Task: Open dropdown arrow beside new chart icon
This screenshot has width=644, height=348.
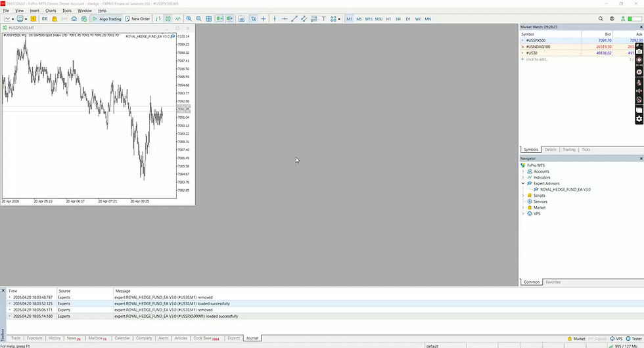Action: pos(12,19)
